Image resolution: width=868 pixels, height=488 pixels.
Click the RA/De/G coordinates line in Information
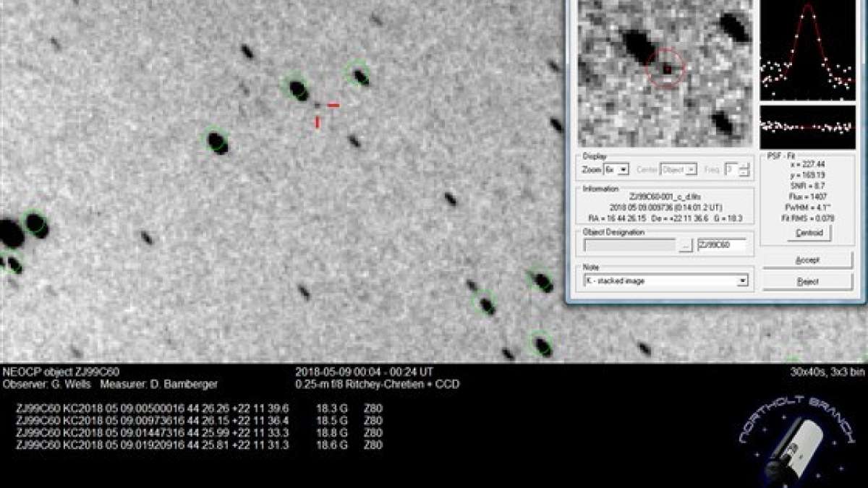click(665, 218)
